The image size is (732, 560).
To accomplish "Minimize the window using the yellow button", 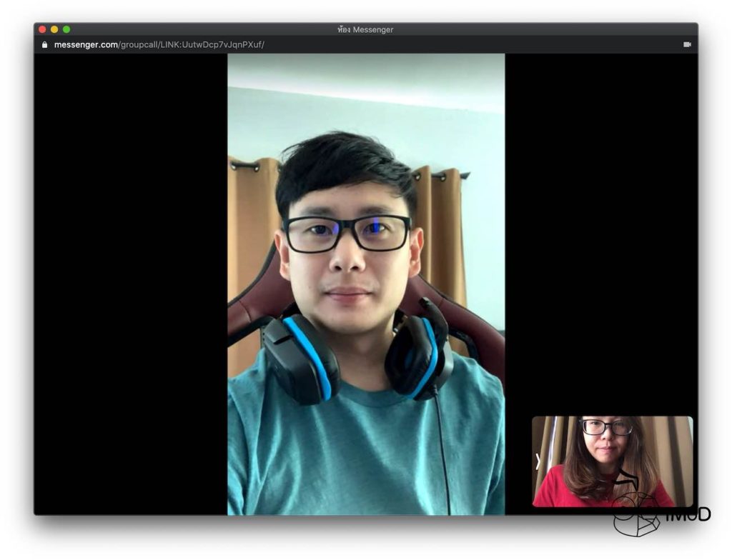I will click(54, 29).
